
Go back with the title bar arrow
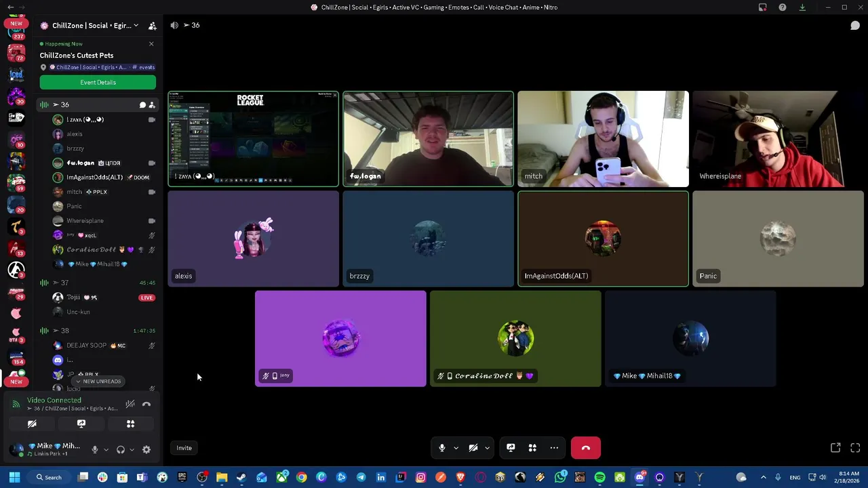coord(10,7)
